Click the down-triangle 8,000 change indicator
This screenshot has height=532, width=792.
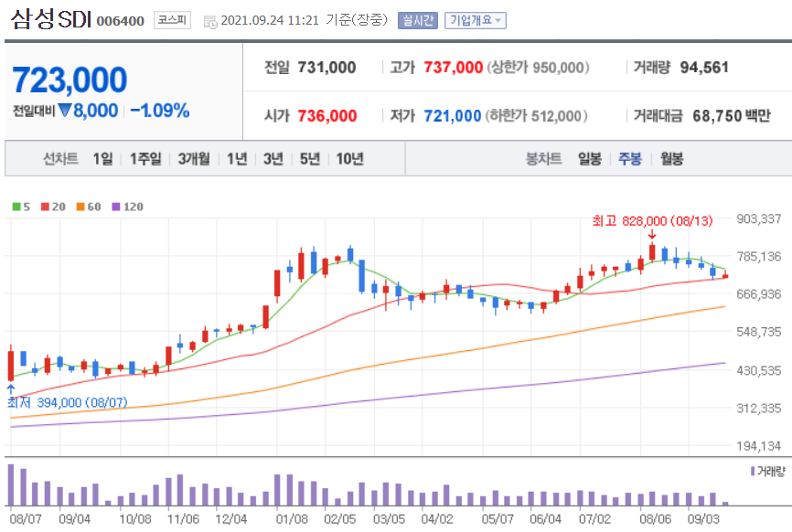pos(88,110)
